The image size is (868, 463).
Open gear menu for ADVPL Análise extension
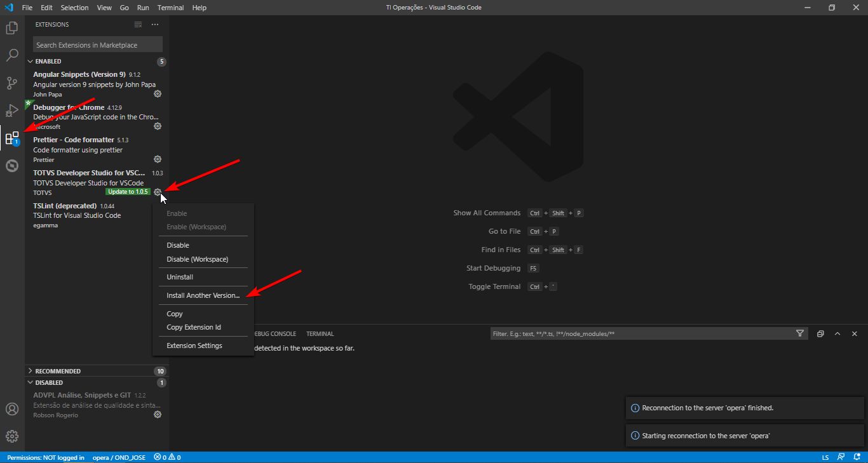(158, 415)
